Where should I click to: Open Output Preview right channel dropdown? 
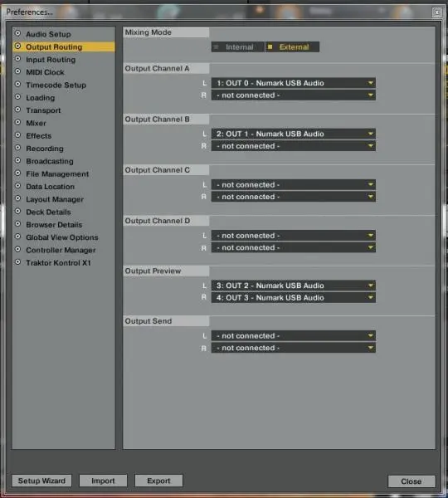(294, 298)
